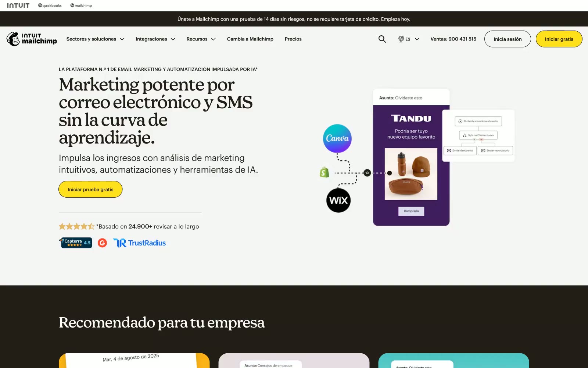The image size is (588, 368).
Task: Click the red G2 logo
Action: coord(103,243)
